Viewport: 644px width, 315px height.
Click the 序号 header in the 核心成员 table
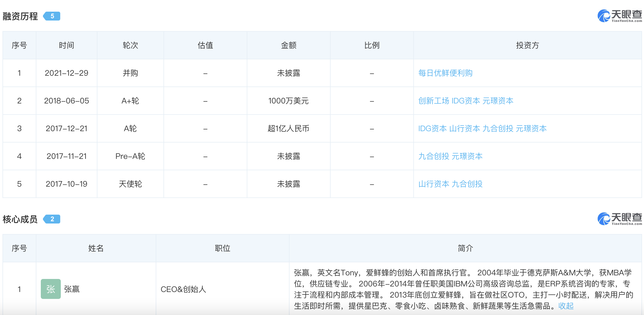coord(19,248)
